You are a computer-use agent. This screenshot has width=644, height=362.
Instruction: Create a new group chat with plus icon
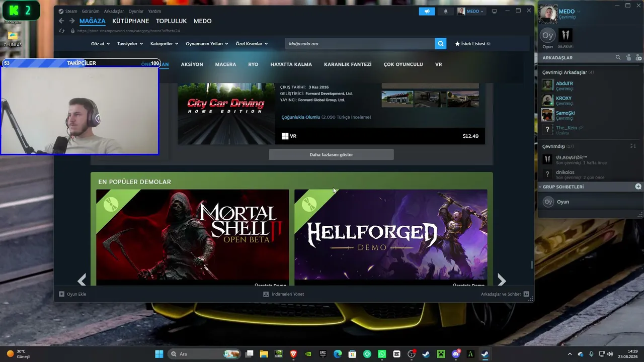pos(638,187)
